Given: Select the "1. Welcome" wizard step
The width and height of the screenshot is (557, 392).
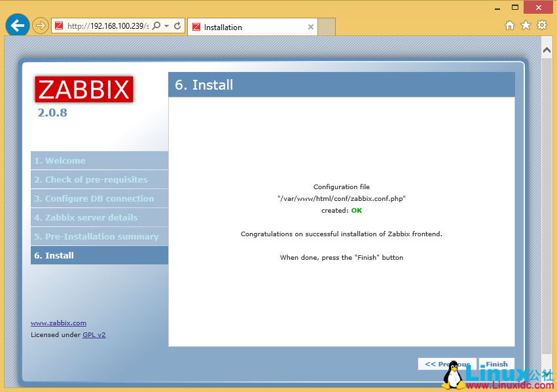Looking at the screenshot, I should (x=99, y=160).
